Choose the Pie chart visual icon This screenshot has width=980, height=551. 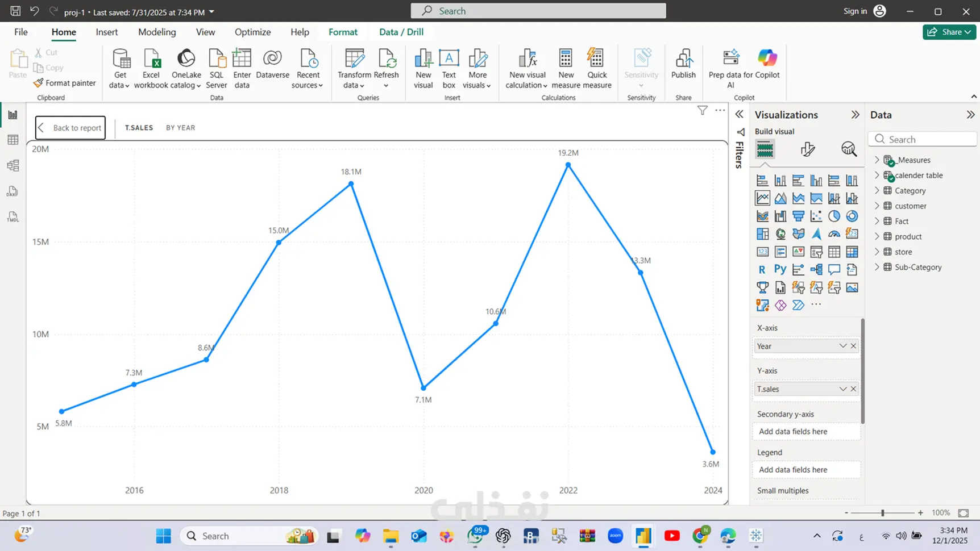pos(834,216)
